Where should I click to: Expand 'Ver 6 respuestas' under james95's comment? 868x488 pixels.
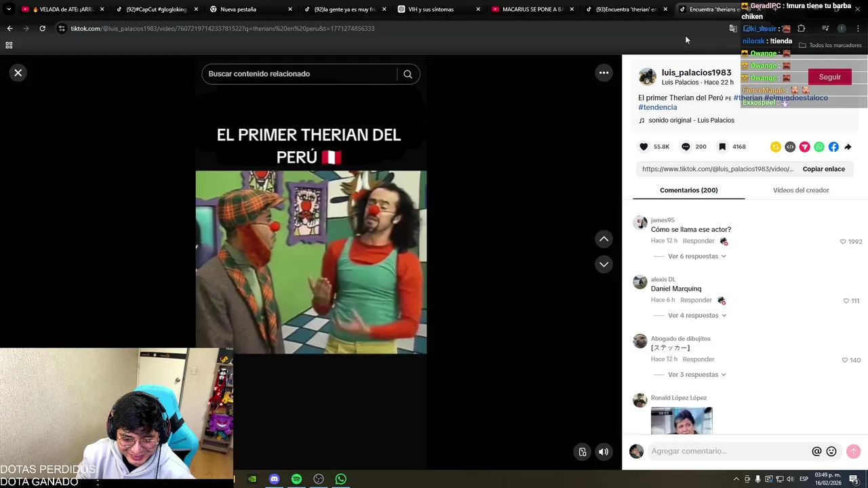pos(696,256)
